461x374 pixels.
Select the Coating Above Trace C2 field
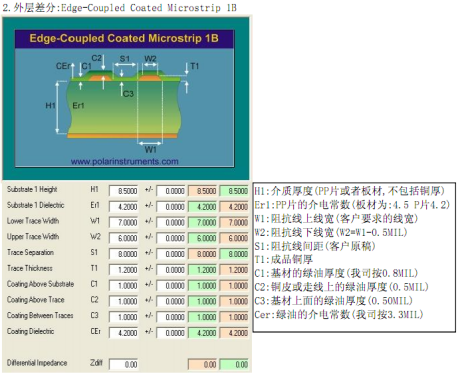pyautogui.click(x=123, y=301)
